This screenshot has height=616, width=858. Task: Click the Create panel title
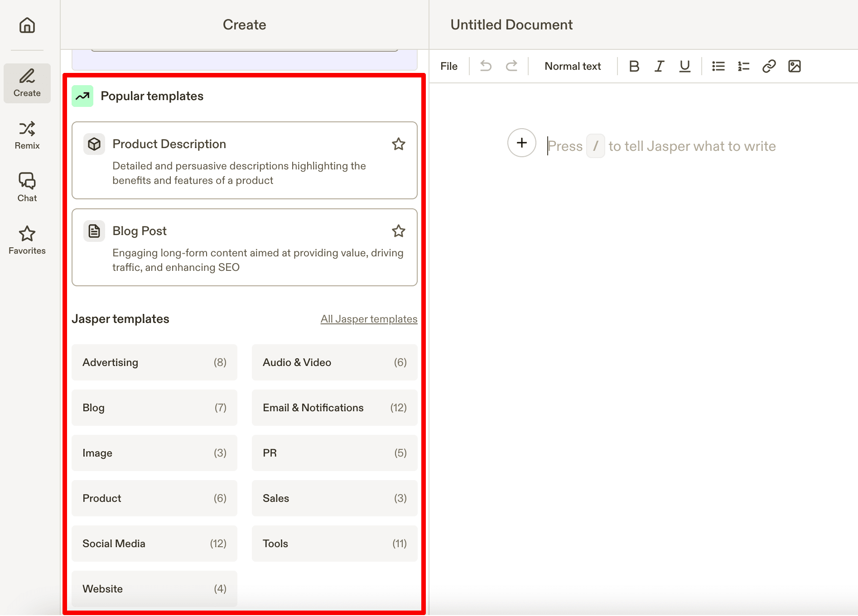tap(245, 24)
